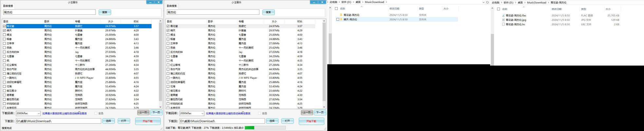Sort by the 修改日期 column in right Explorer pane
The height and width of the screenshot is (131, 644).
click(x=557, y=9)
